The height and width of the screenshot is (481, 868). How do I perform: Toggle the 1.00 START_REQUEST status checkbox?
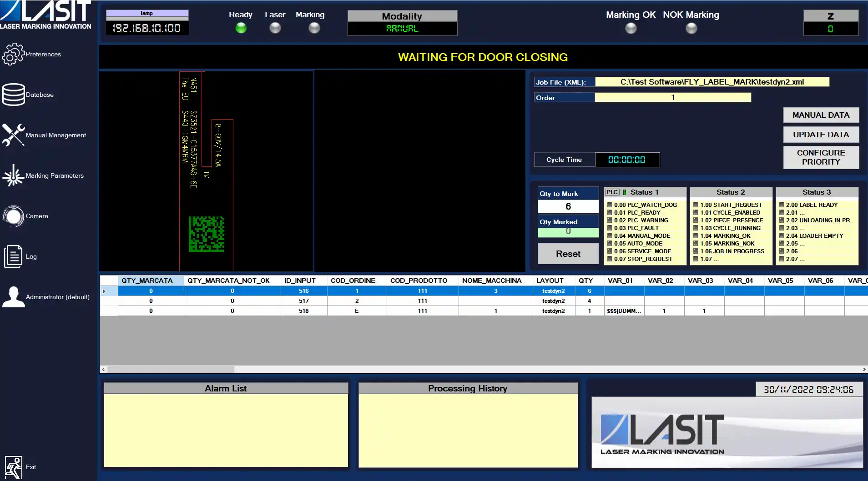pos(696,205)
